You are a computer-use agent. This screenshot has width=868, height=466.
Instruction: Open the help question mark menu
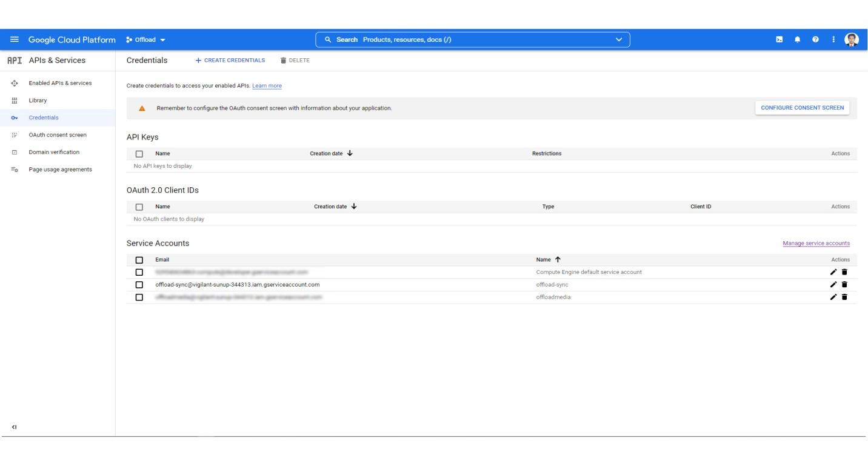click(x=815, y=40)
